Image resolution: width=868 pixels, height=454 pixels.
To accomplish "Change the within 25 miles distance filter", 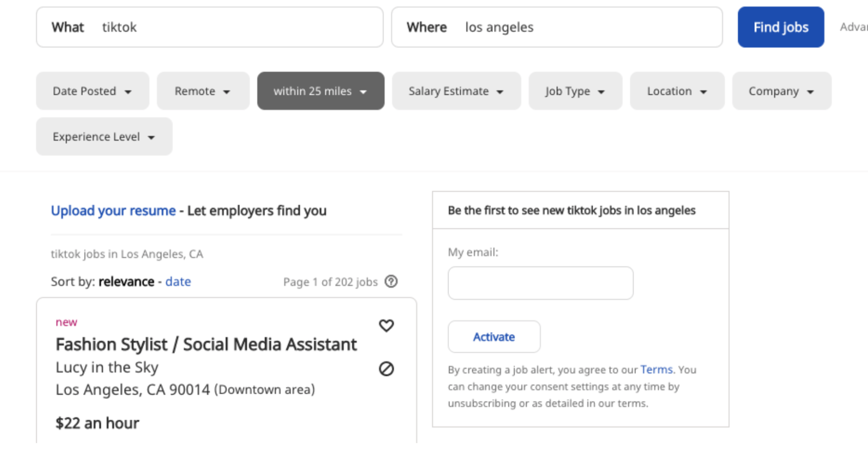I will pos(321,91).
